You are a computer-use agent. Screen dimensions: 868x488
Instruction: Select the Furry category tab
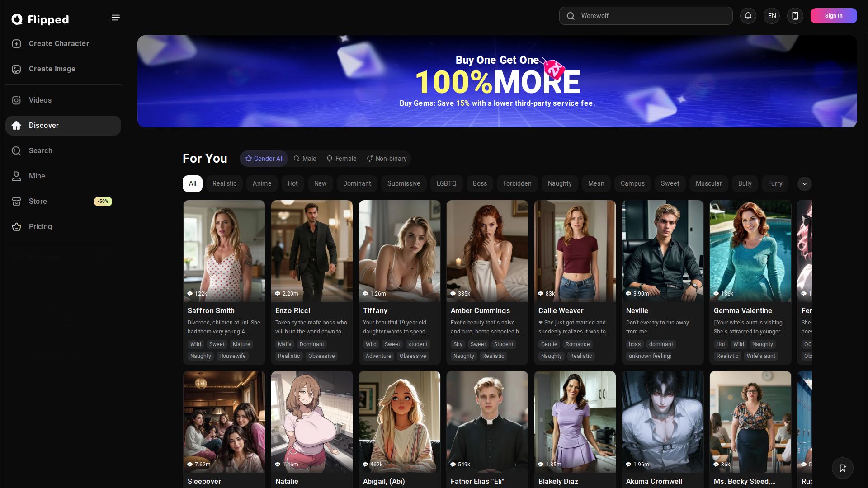[x=775, y=183]
